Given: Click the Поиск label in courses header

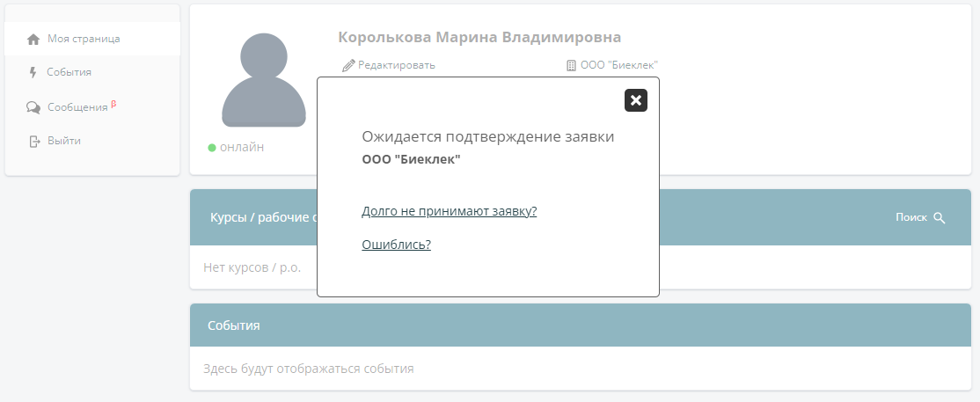Looking at the screenshot, I should (x=911, y=218).
